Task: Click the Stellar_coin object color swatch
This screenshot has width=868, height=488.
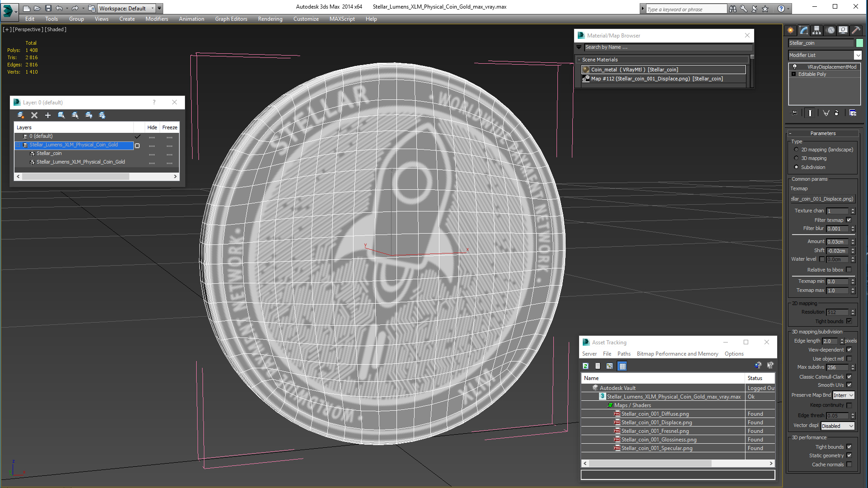Action: (859, 43)
